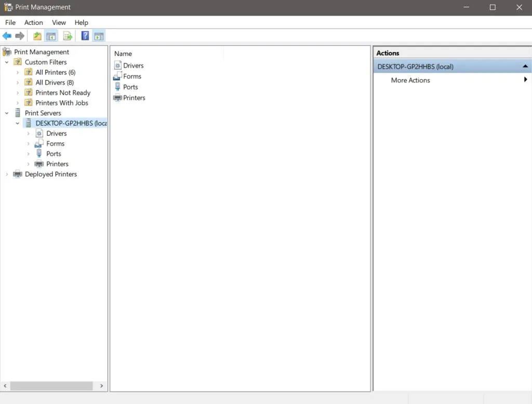This screenshot has width=532, height=404.
Task: Toggle Show/Hide Action Pane toolbar icon
Action: tap(99, 36)
